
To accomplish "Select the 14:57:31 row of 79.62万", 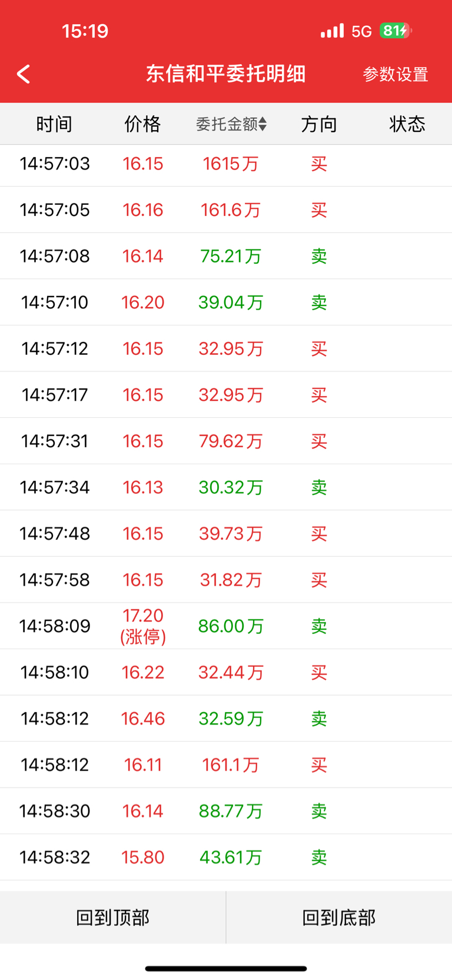I will point(226,441).
